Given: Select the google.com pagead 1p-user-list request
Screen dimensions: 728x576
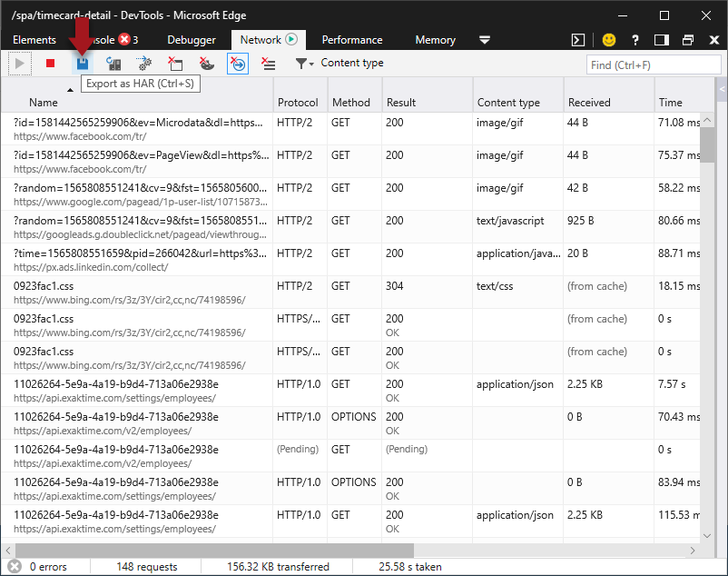Looking at the screenshot, I should tap(350, 194).
